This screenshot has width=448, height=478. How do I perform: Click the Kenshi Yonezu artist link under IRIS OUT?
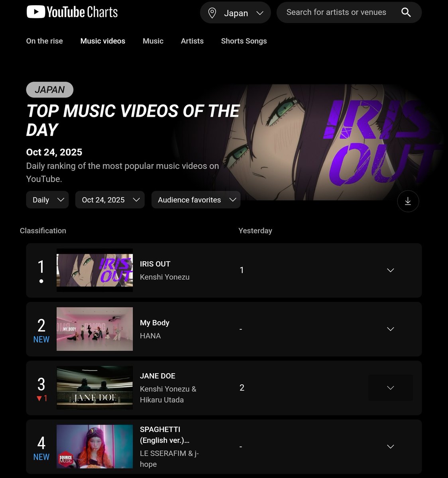[165, 277]
